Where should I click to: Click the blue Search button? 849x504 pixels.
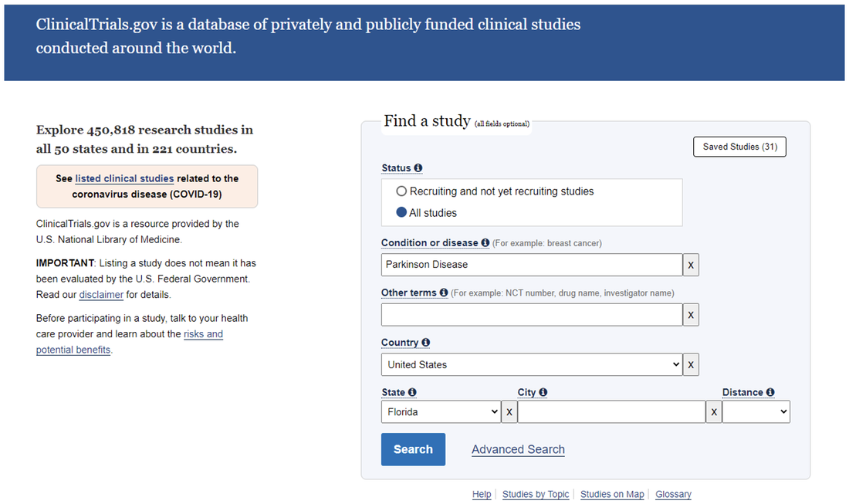tap(413, 449)
